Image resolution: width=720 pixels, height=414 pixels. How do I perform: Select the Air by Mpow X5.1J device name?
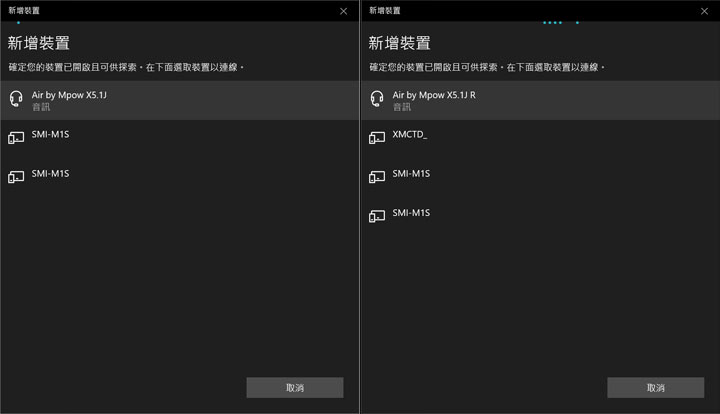(67, 94)
